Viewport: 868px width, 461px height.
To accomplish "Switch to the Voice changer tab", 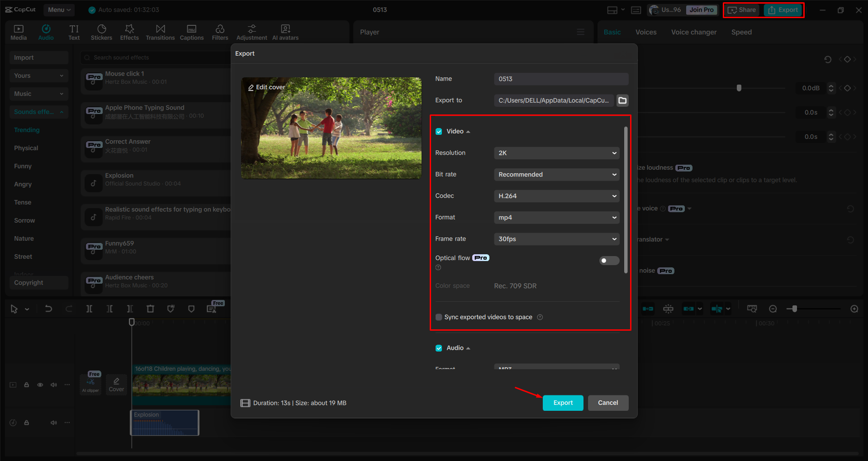I will [x=693, y=32].
